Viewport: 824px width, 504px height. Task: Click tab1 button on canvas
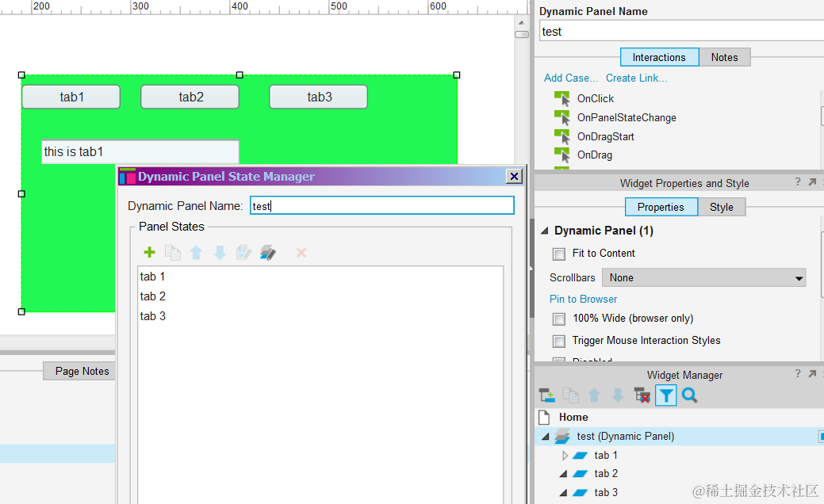(x=71, y=97)
